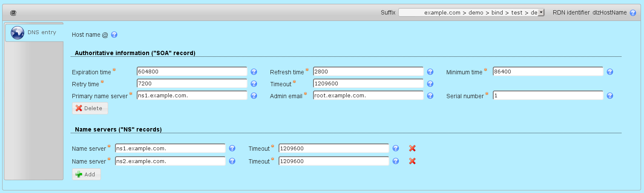Viewport: 644px width, 193px height.
Task: Click help icon for RDN identifier
Action: click(633, 13)
